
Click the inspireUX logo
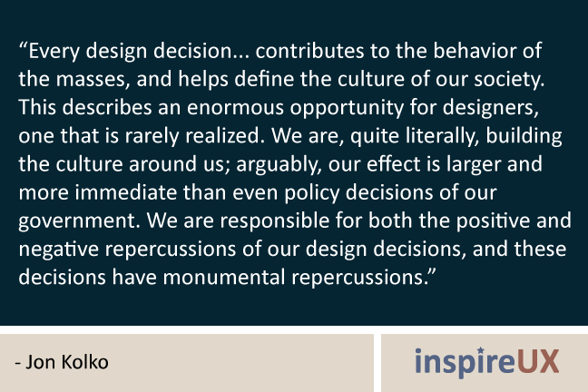487,362
